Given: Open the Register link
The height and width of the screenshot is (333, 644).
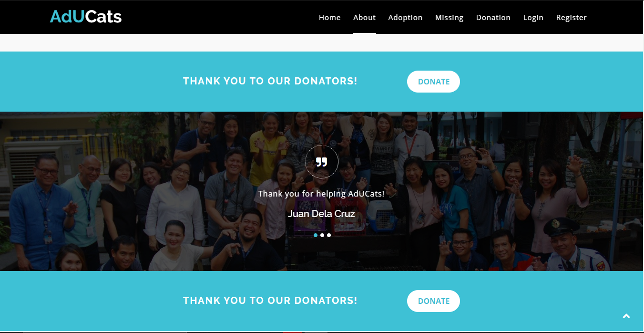Looking at the screenshot, I should pos(572,17).
